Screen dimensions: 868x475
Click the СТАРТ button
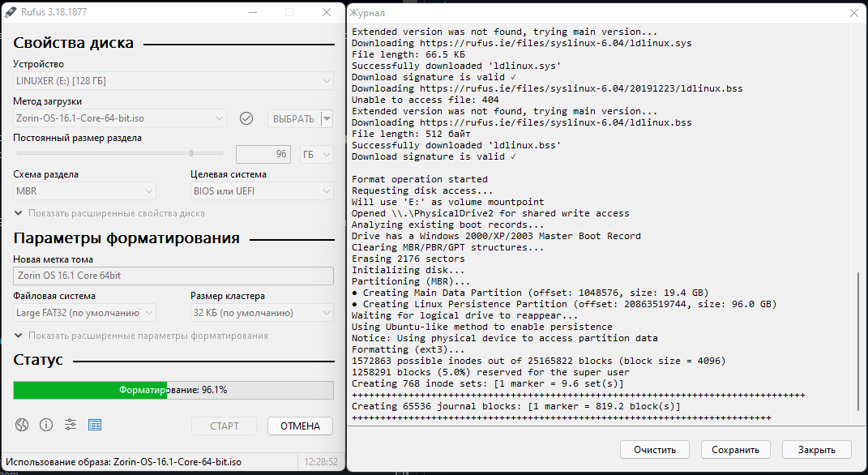[x=224, y=426]
